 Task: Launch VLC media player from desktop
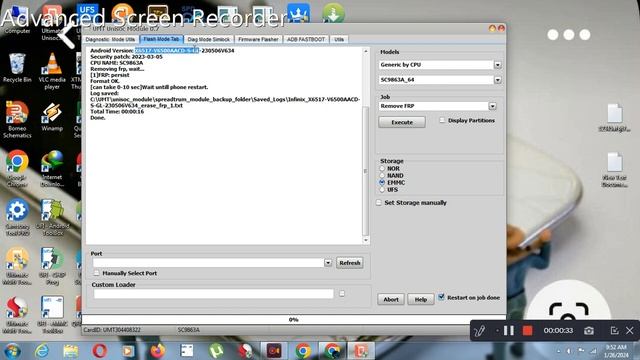point(52,71)
